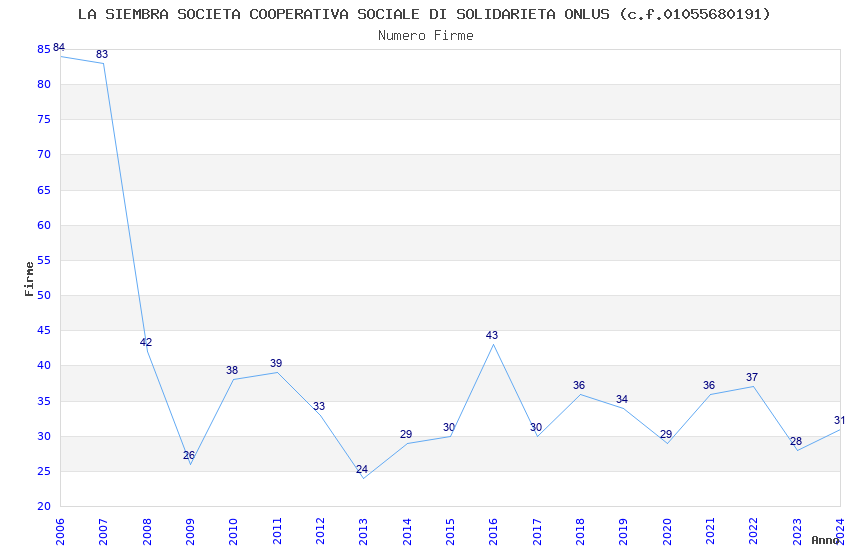Screen dimensions: 850x550
Task: Select the 2016 peak labeled 43
Action: pos(493,344)
